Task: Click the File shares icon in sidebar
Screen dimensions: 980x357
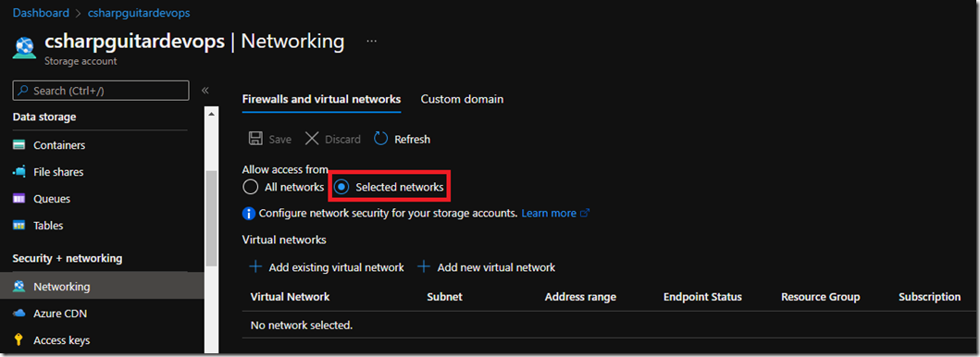Action: coord(19,172)
